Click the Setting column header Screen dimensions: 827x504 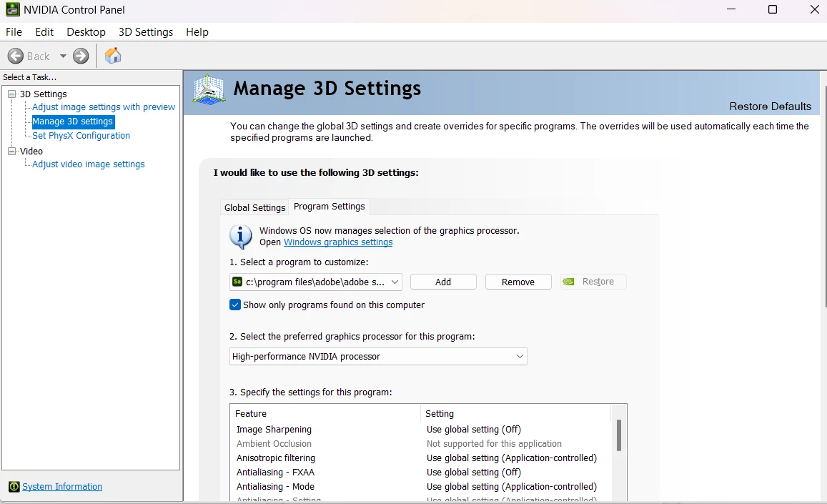coord(515,414)
